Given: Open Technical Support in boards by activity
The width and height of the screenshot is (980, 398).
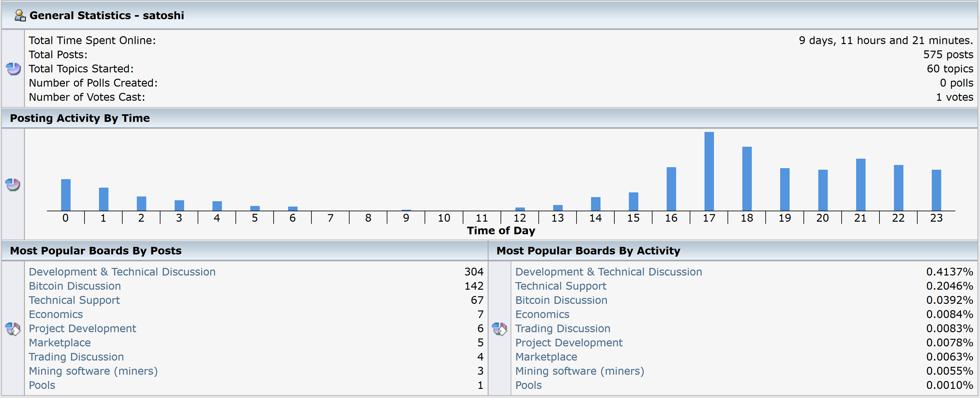Looking at the screenshot, I should pyautogui.click(x=561, y=286).
